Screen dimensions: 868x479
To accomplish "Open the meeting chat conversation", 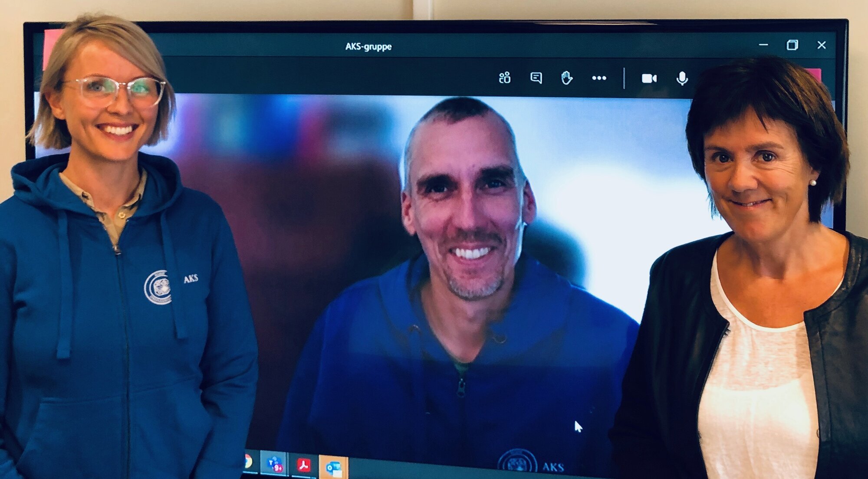I will tap(536, 78).
